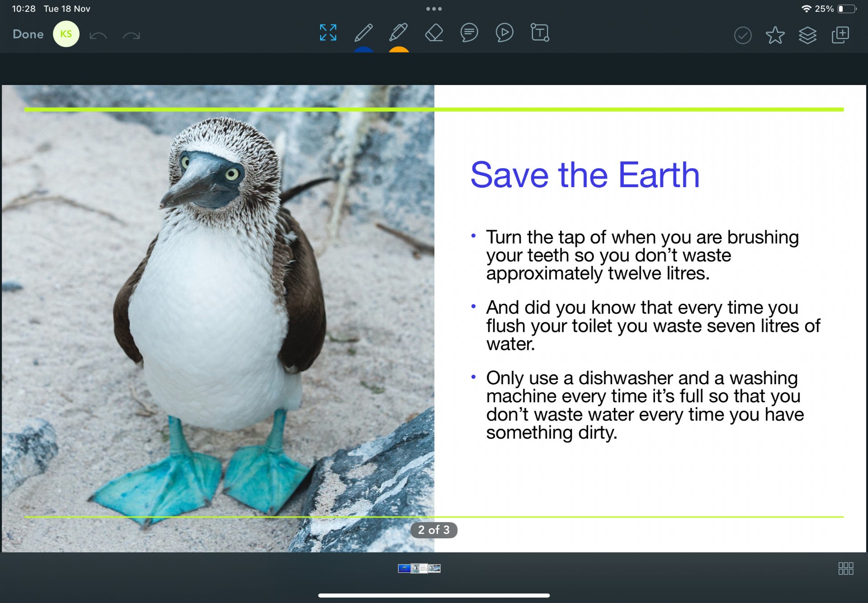Image resolution: width=868 pixels, height=603 pixels.
Task: Open the three-dot multitasking menu
Action: pos(434,9)
